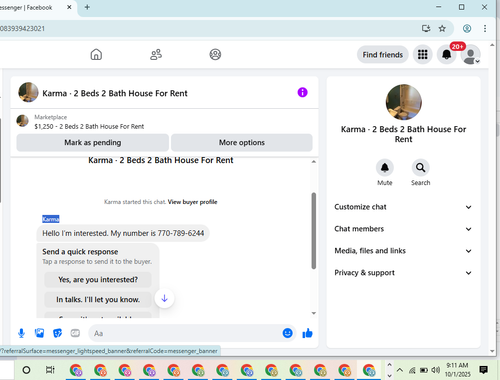Click the Find friends button

click(383, 55)
